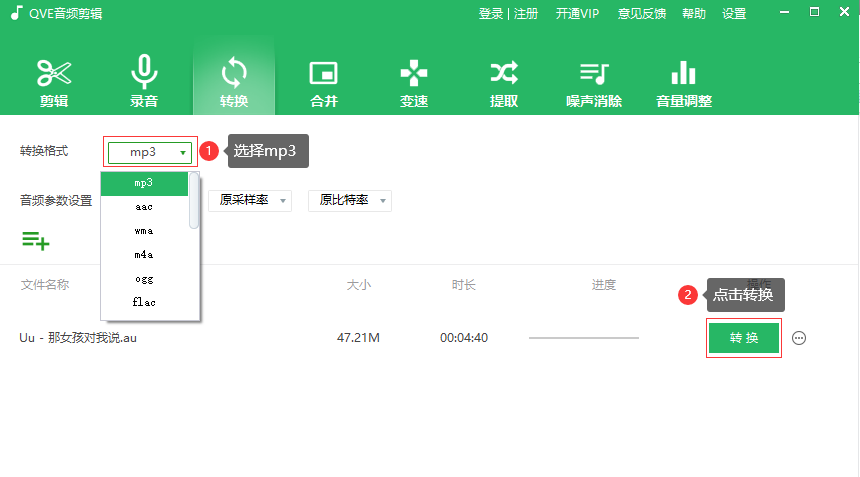Expand the 原采样率 sample rate dropdown
The height and width of the screenshot is (477, 860).
coord(250,201)
